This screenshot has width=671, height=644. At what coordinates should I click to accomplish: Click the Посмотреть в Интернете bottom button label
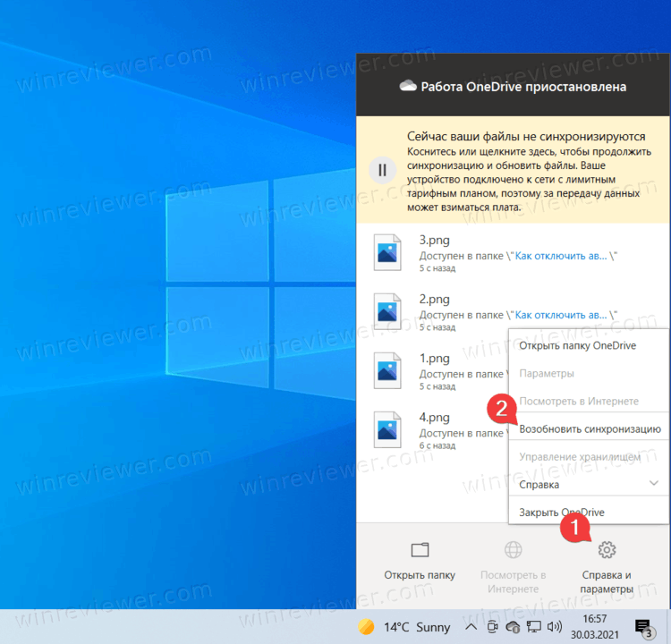513,582
